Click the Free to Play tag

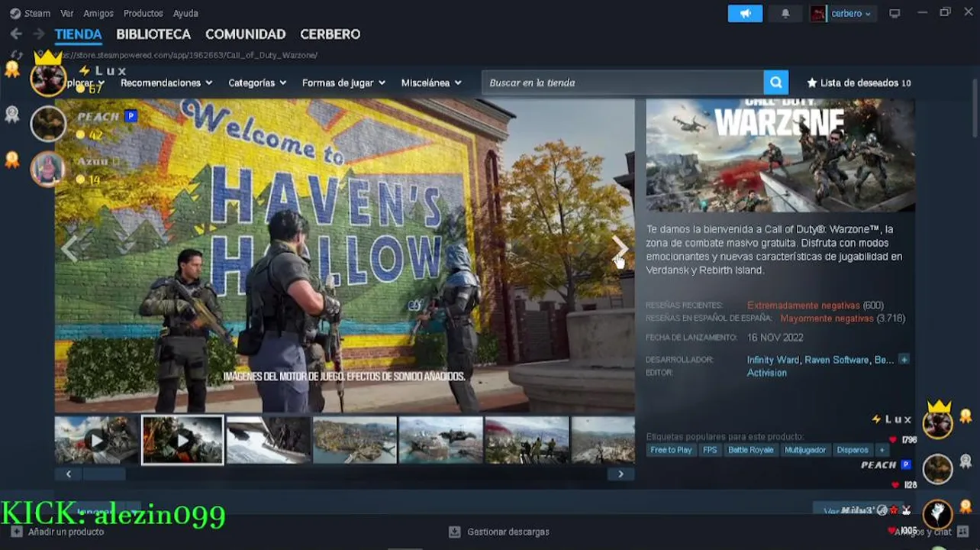(x=671, y=450)
